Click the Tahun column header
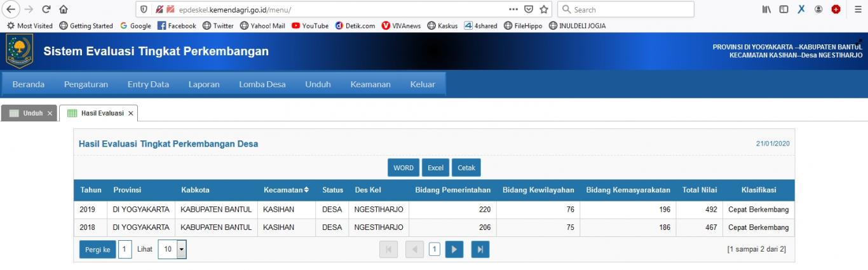 tap(91, 190)
